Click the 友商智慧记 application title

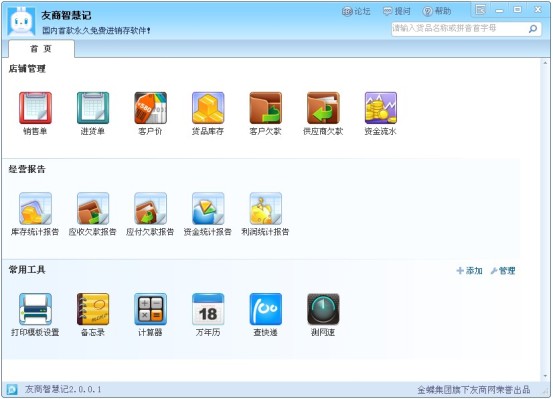[66, 15]
